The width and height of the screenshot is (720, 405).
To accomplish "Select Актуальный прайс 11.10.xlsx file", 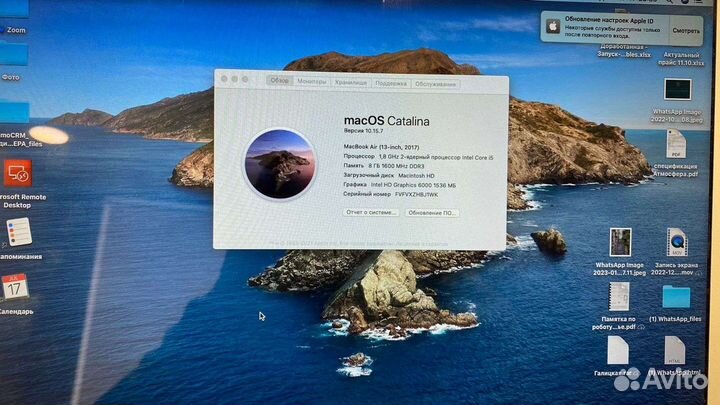I will coord(681,58).
